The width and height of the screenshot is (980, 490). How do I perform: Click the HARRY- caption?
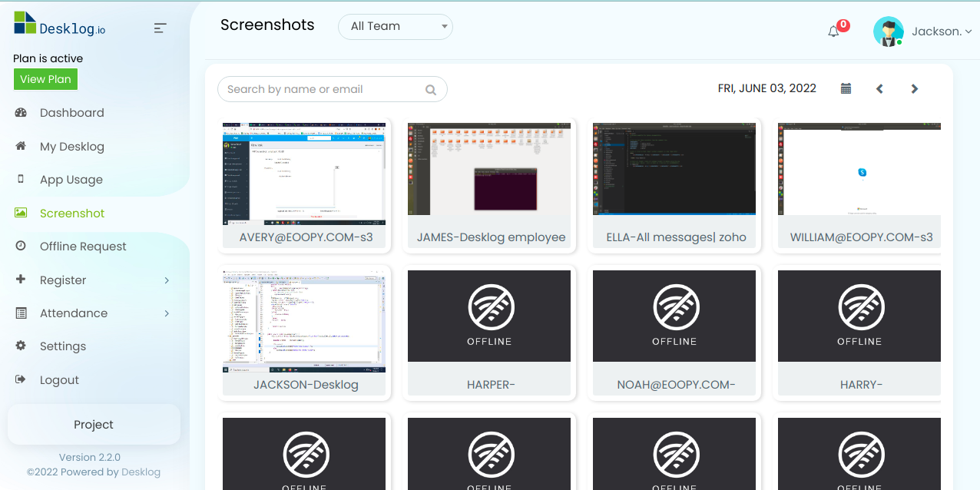point(862,385)
